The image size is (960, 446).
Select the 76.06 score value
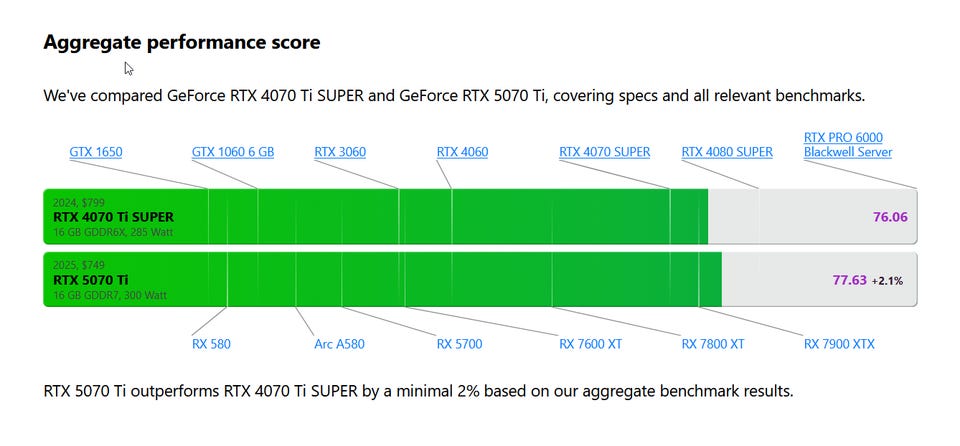tap(890, 217)
